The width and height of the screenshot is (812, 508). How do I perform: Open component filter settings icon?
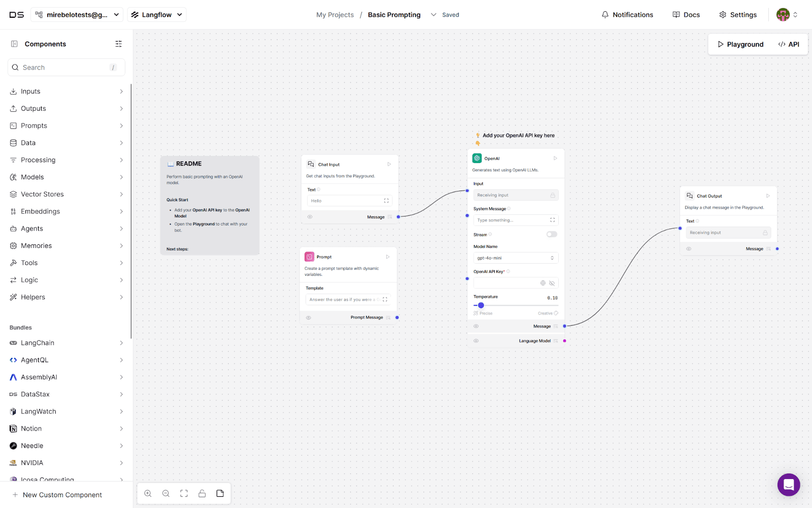pyautogui.click(x=119, y=44)
